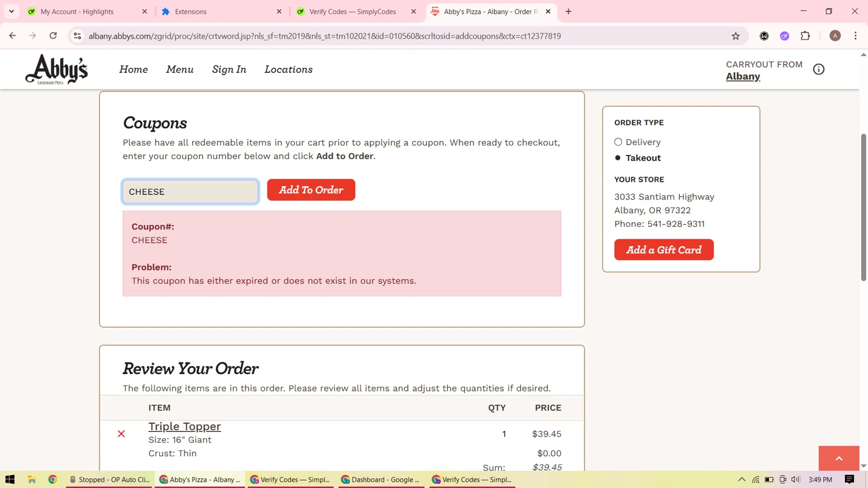Close the Verify Codes — SimplyCodes tab
Screen dimensions: 868x488
point(413,12)
